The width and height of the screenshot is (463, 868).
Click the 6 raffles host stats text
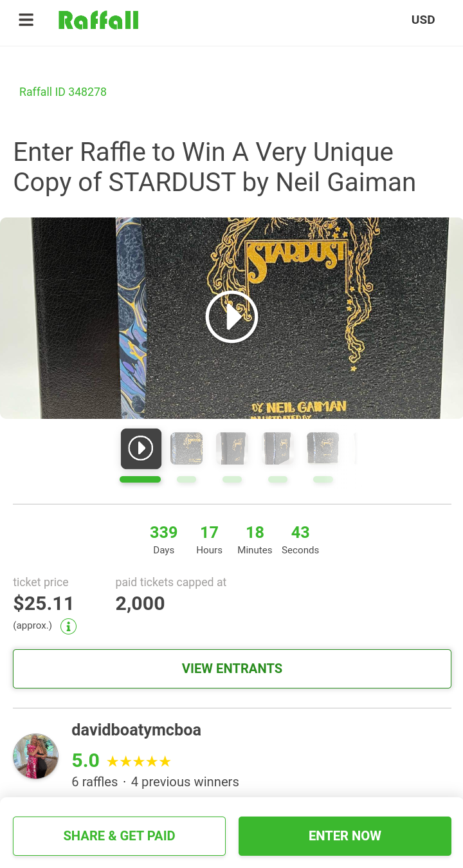tap(95, 782)
